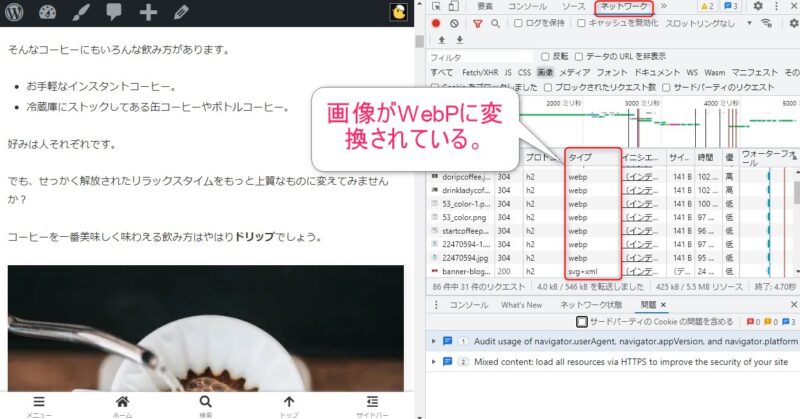Check ブロックされたリクエスト数 checkbox

tap(547, 87)
